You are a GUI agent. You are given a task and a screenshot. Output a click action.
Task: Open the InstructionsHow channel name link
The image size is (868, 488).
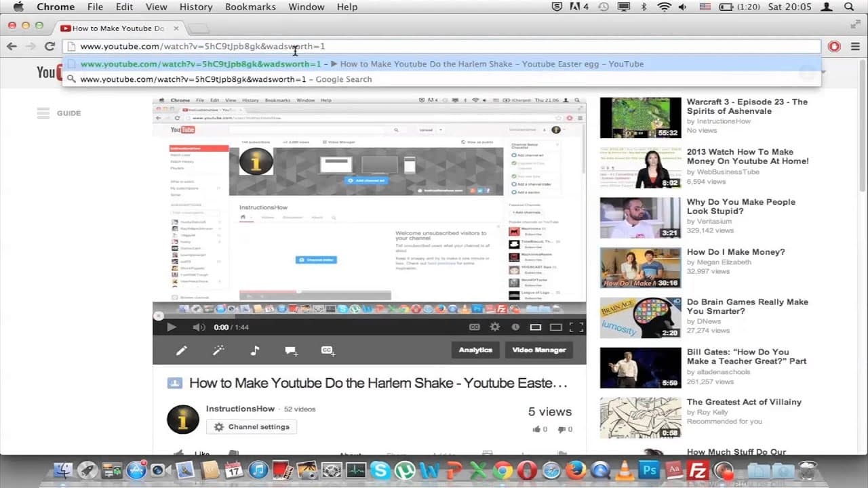coord(240,409)
